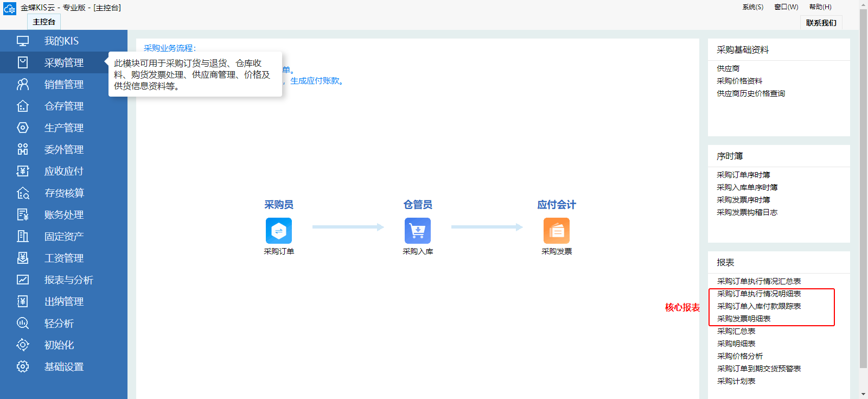Open 采购订单序时簿 link
Viewport: 868px width, 399px height.
[x=743, y=175]
